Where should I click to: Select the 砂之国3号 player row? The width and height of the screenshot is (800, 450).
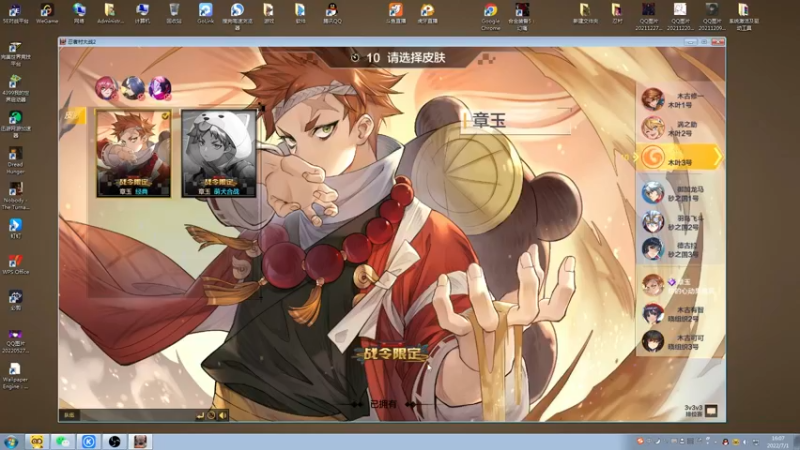pos(680,249)
